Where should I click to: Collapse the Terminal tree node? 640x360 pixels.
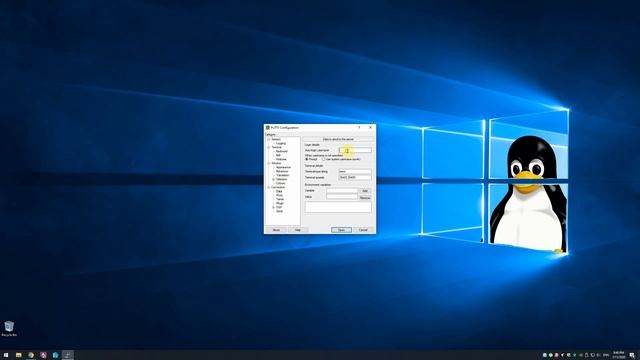(269, 147)
